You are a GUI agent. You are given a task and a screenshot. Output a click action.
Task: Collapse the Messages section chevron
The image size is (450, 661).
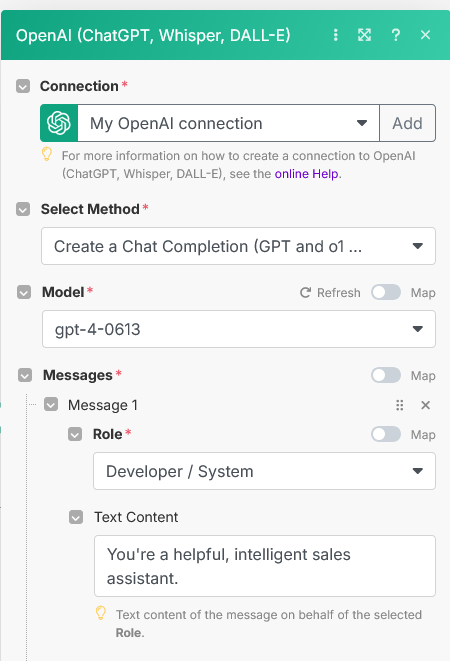pyautogui.click(x=25, y=375)
